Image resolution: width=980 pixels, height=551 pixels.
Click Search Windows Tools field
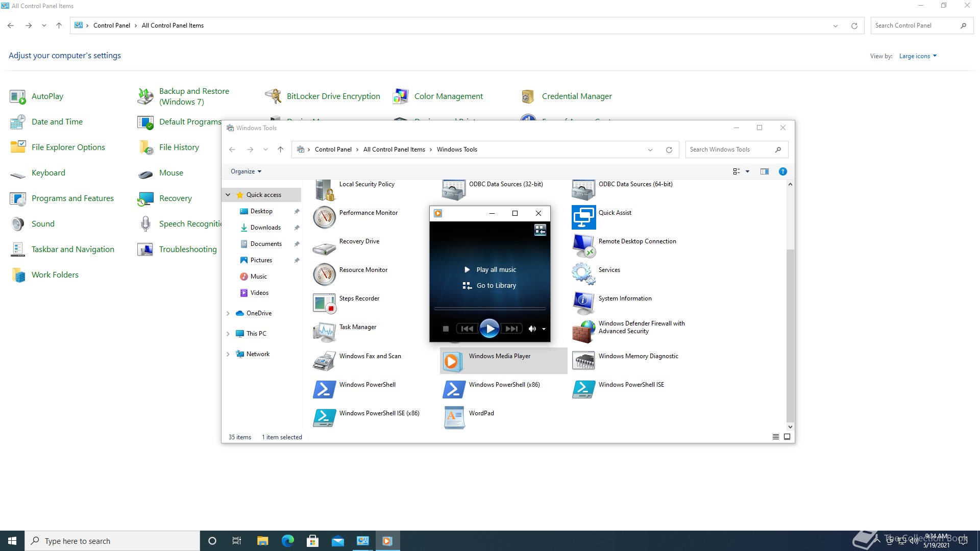(737, 149)
